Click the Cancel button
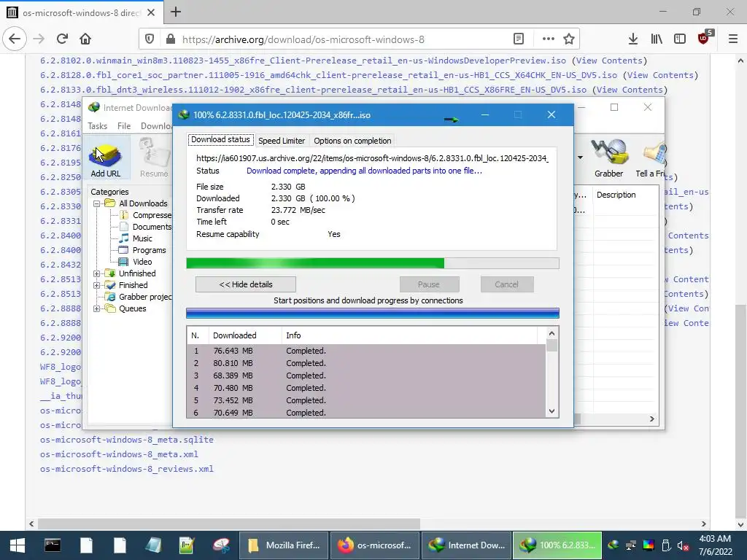 coord(506,284)
